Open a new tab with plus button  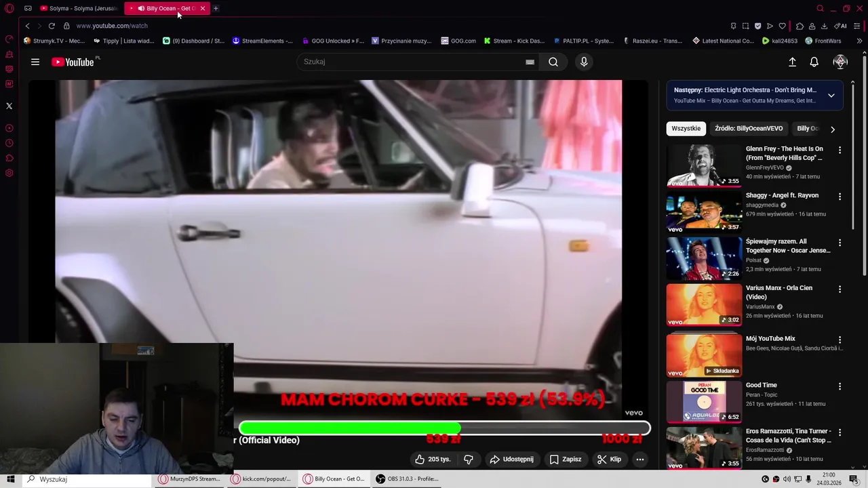tap(216, 8)
